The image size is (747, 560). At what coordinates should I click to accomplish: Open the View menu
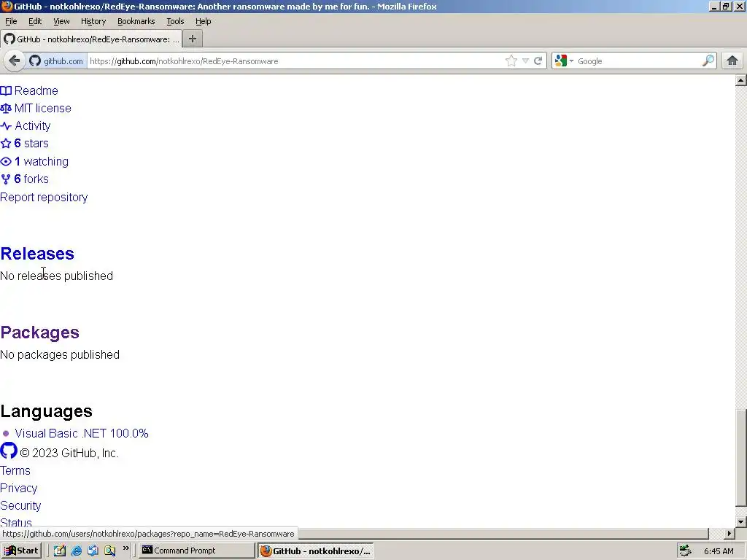61,21
